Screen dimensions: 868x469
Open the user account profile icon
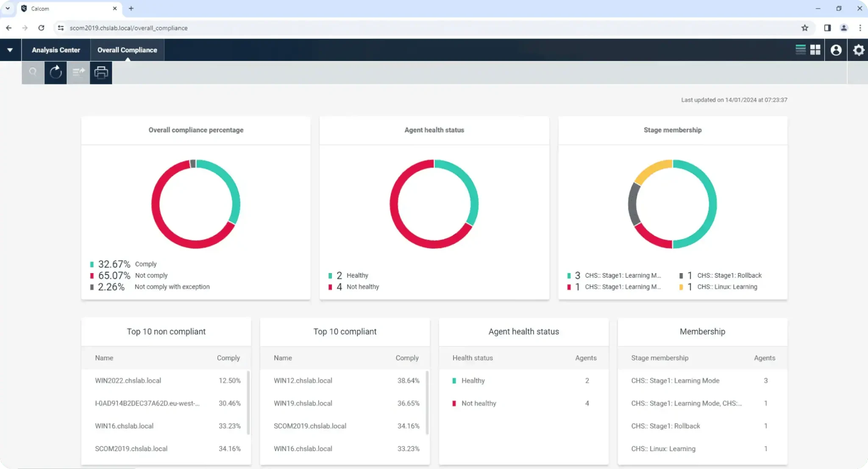tap(836, 50)
